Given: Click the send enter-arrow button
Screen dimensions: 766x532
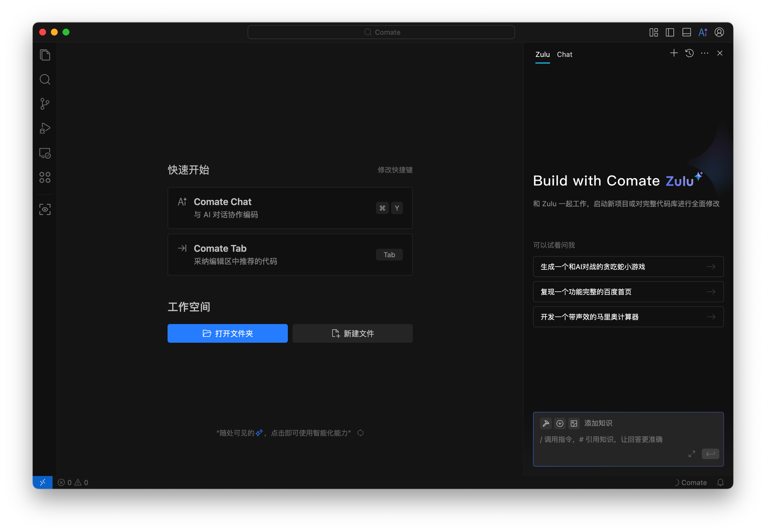Looking at the screenshot, I should (710, 454).
